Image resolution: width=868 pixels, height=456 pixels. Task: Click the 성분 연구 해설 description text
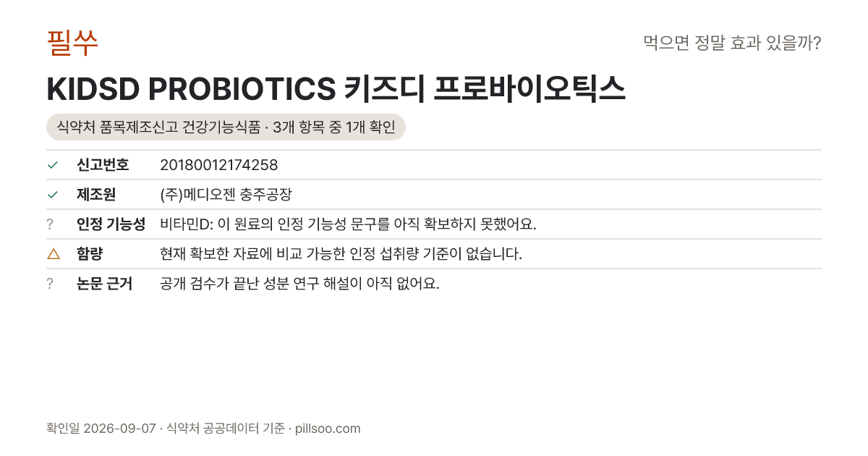299,284
